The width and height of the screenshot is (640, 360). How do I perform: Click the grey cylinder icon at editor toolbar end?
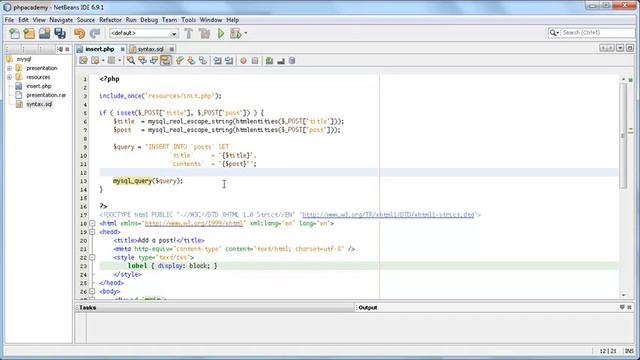[292, 61]
